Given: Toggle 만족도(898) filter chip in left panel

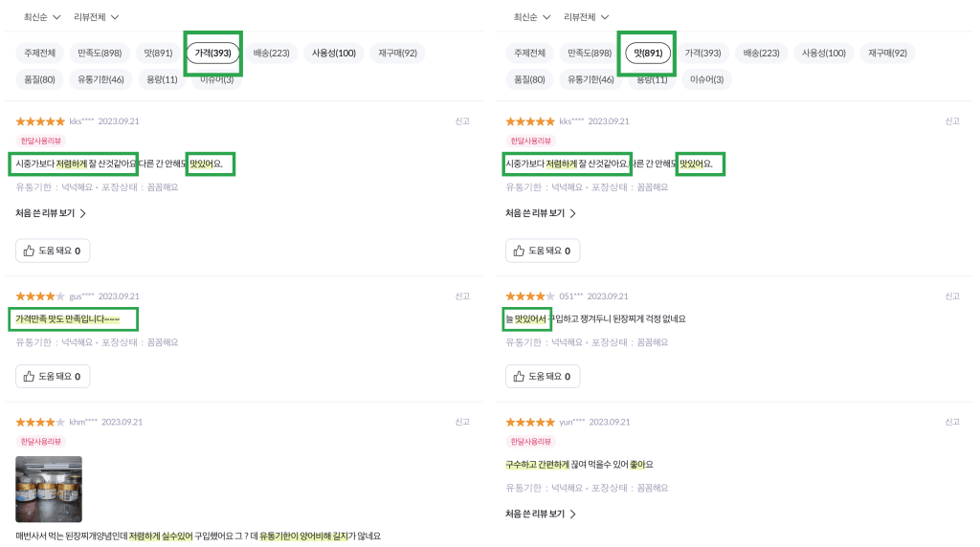Looking at the screenshot, I should [100, 54].
